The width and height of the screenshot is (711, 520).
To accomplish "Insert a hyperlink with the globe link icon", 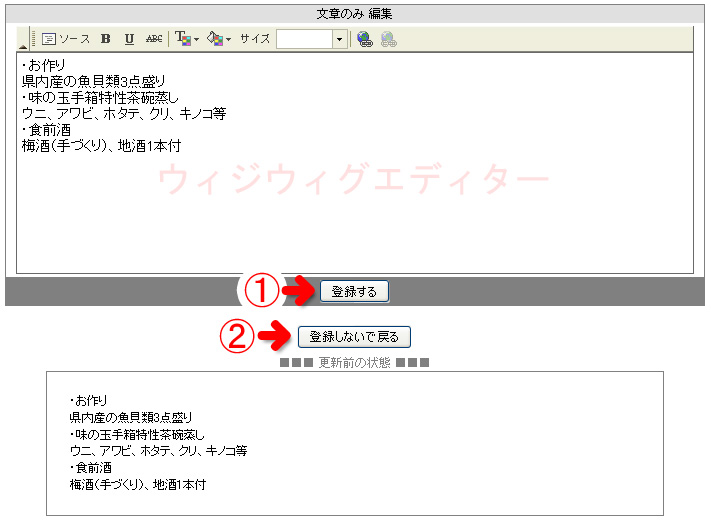I will coord(365,39).
